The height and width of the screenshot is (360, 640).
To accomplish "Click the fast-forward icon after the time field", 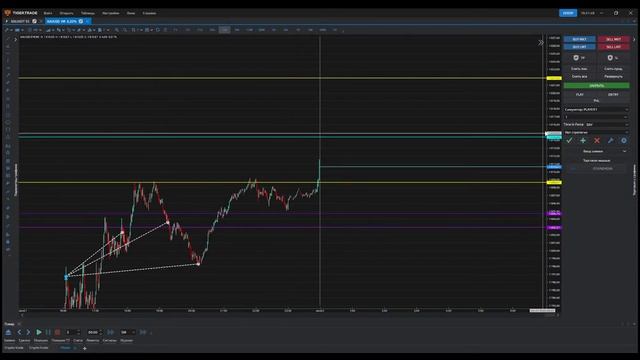I will pyautogui.click(x=111, y=332).
